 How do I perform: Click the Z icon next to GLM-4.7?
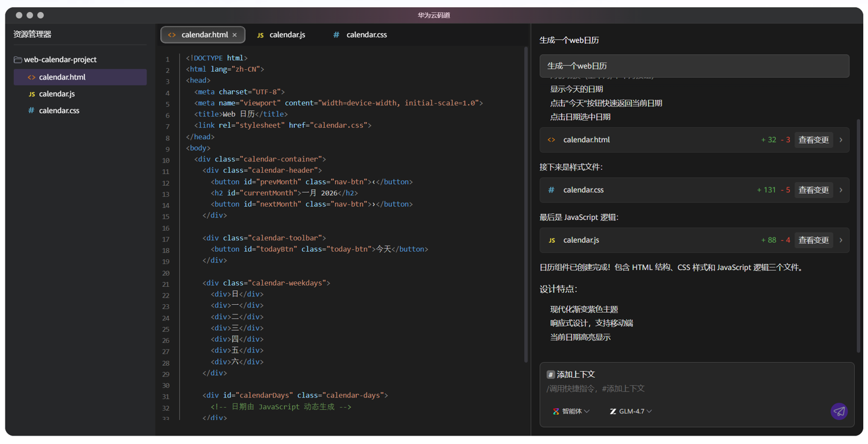point(612,411)
